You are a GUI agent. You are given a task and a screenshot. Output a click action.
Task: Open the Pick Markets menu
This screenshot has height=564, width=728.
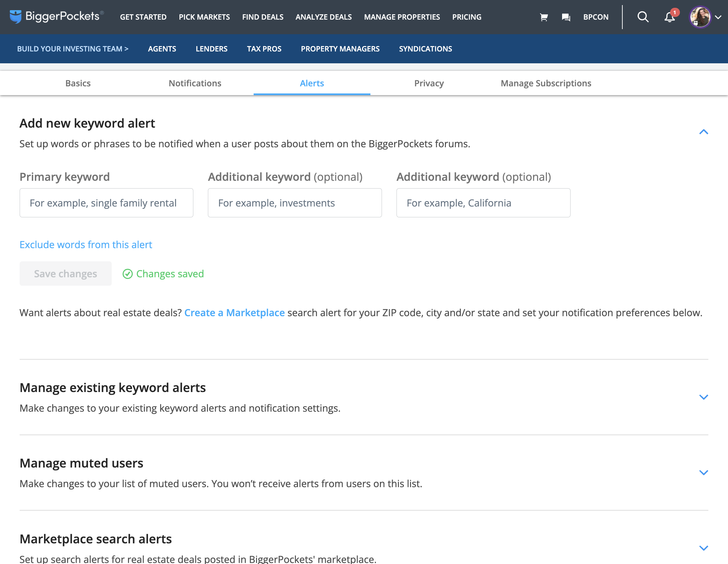click(x=204, y=17)
